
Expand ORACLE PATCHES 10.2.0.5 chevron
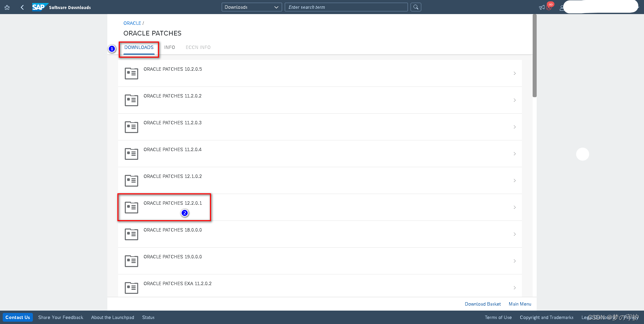pos(515,73)
